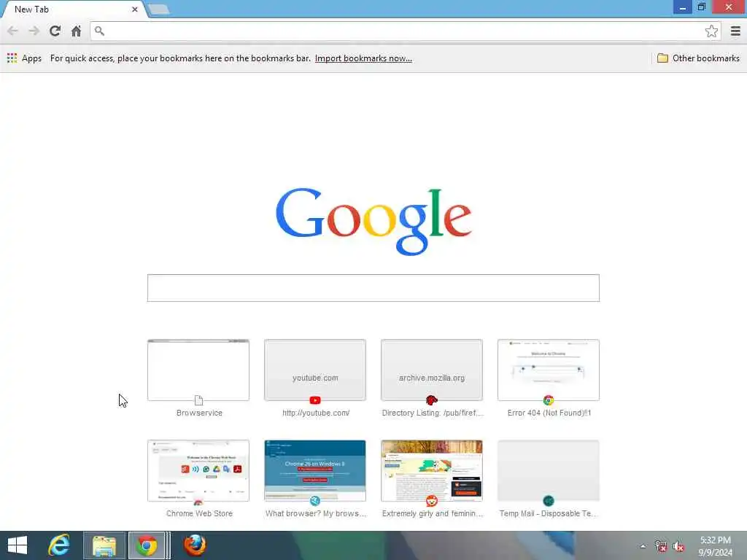Click the Import bookmarks now link
This screenshot has height=560, width=747.
tap(363, 58)
